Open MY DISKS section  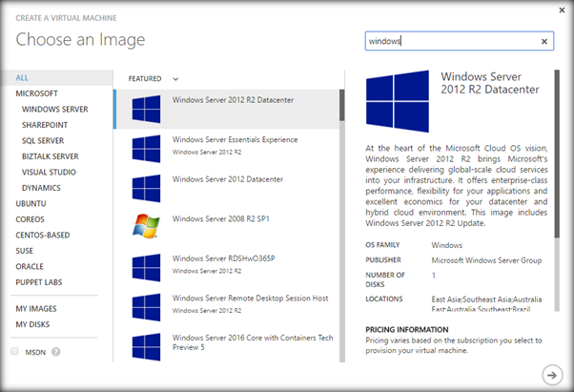(x=32, y=324)
